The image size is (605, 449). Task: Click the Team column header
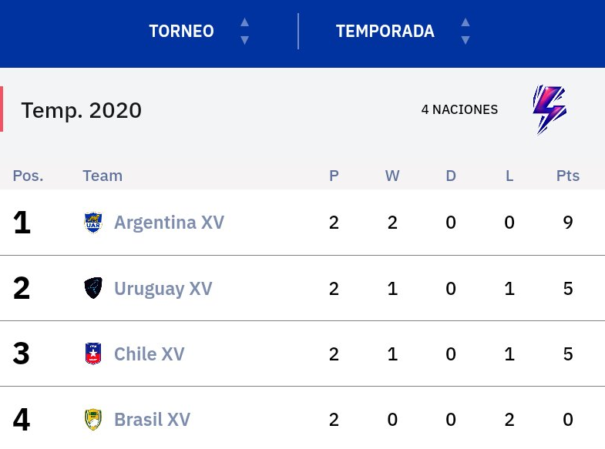click(103, 176)
